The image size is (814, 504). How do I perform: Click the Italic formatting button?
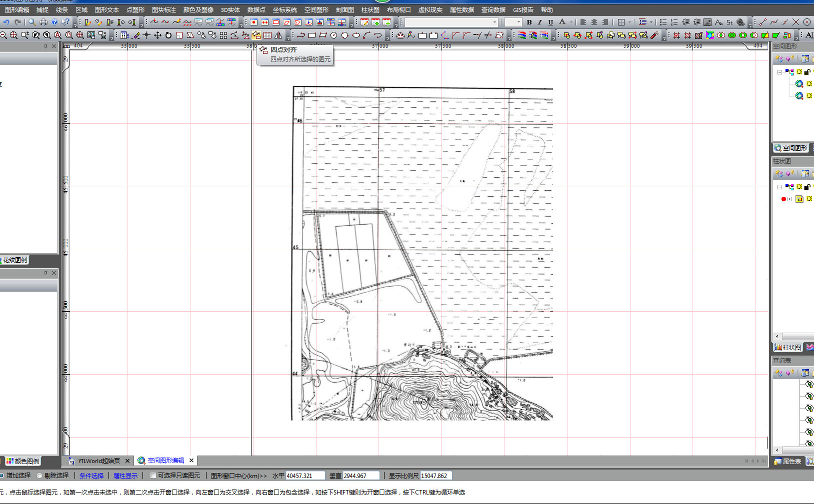pyautogui.click(x=539, y=22)
